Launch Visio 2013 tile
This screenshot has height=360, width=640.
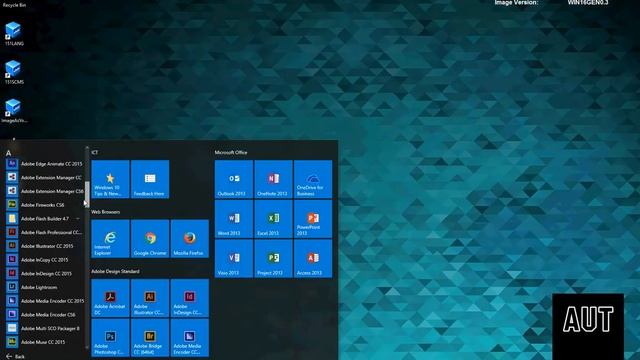click(234, 259)
